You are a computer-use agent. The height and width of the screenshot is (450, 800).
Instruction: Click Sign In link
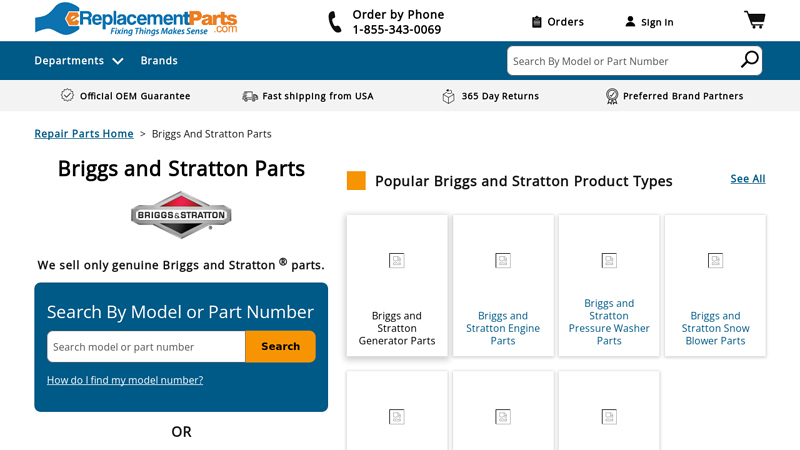657,22
